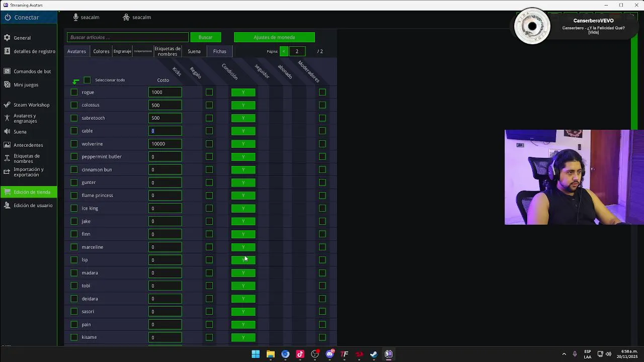Click the system tray microphone icon
The height and width of the screenshot is (362, 644).
575,354
